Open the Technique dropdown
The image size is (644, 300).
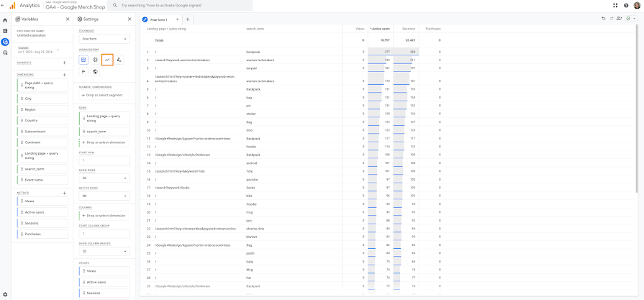click(x=104, y=39)
